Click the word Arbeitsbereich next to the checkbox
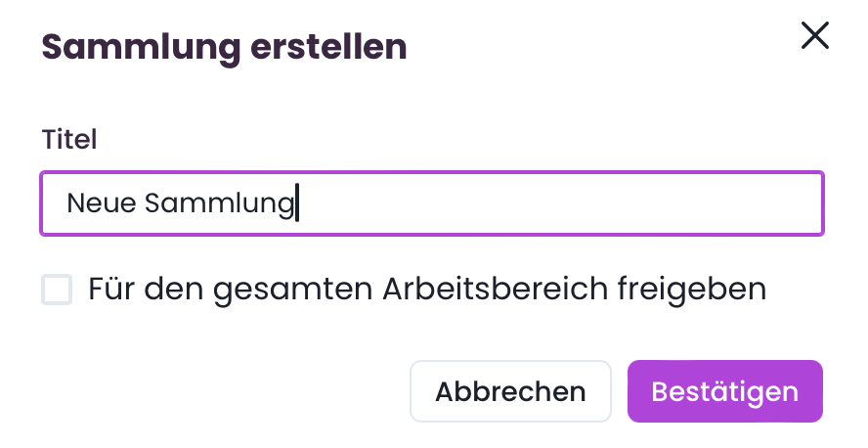The height and width of the screenshot is (448, 868). 496,288
